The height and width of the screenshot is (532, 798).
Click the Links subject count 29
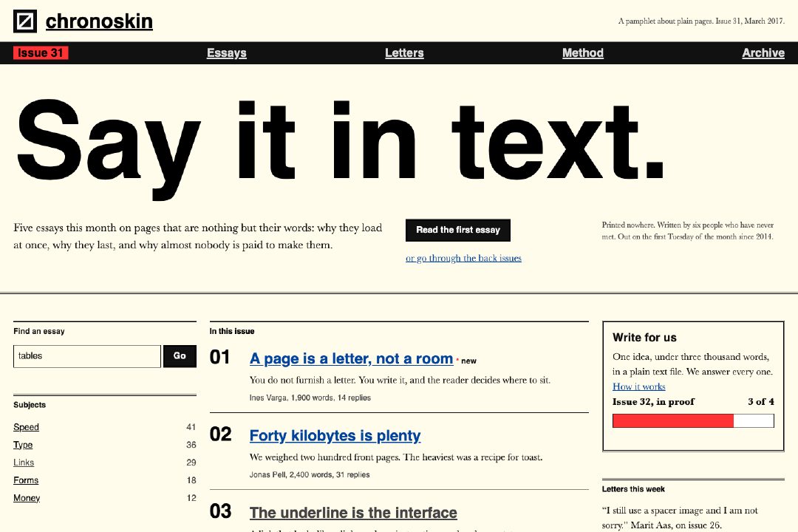[x=191, y=463]
